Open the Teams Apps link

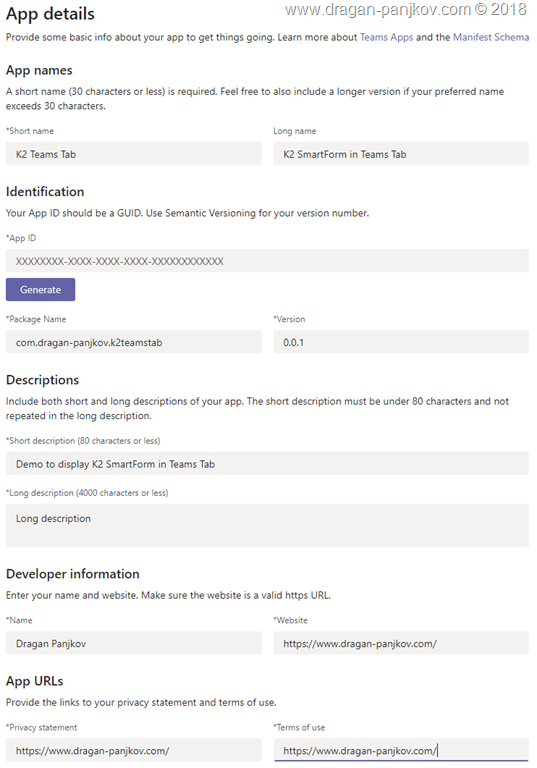tap(386, 37)
